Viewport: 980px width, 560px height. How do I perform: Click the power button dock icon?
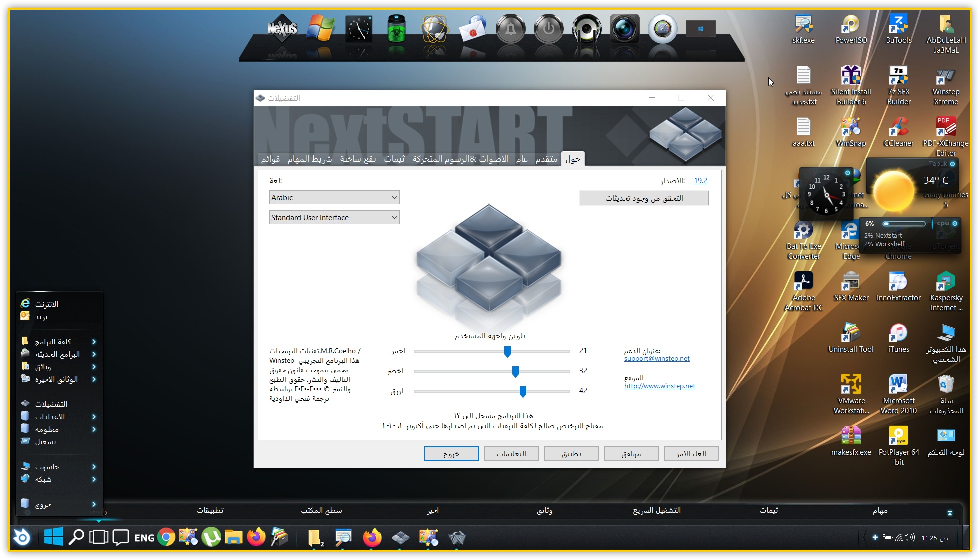pyautogui.click(x=549, y=28)
